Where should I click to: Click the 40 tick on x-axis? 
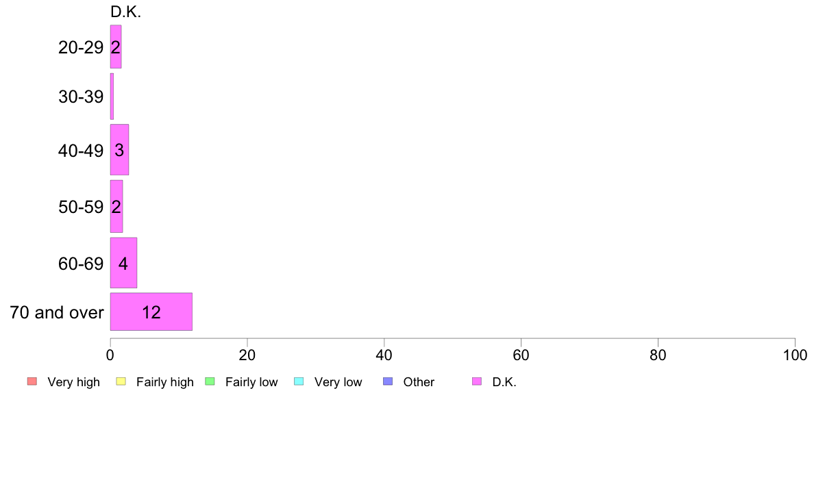click(384, 355)
